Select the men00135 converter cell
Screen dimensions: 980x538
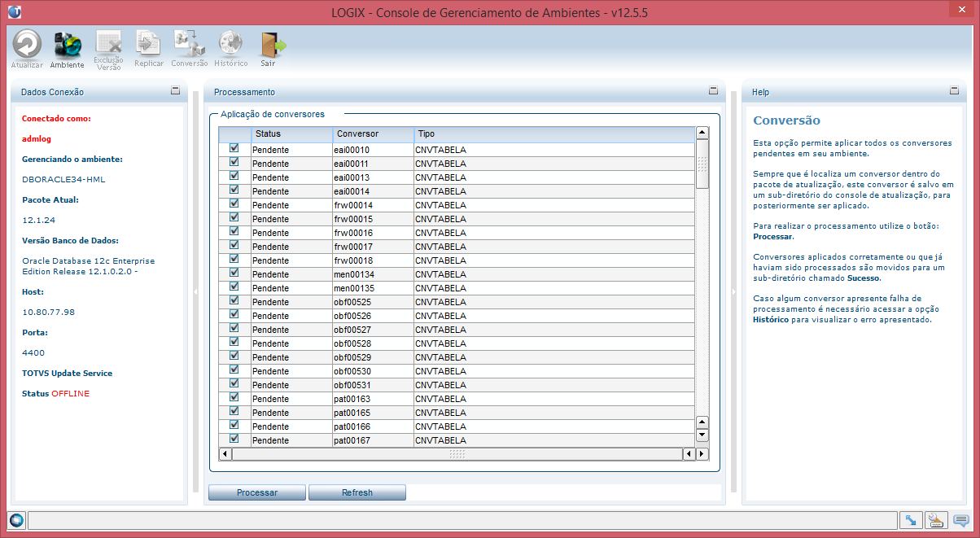tap(373, 288)
